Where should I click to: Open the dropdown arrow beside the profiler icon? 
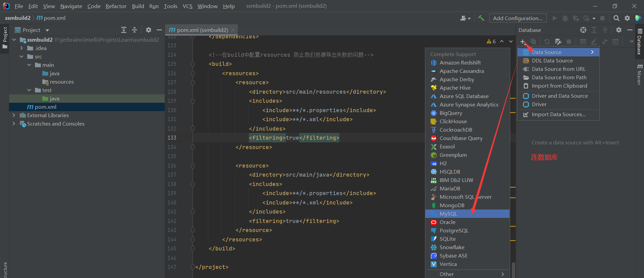point(594,18)
